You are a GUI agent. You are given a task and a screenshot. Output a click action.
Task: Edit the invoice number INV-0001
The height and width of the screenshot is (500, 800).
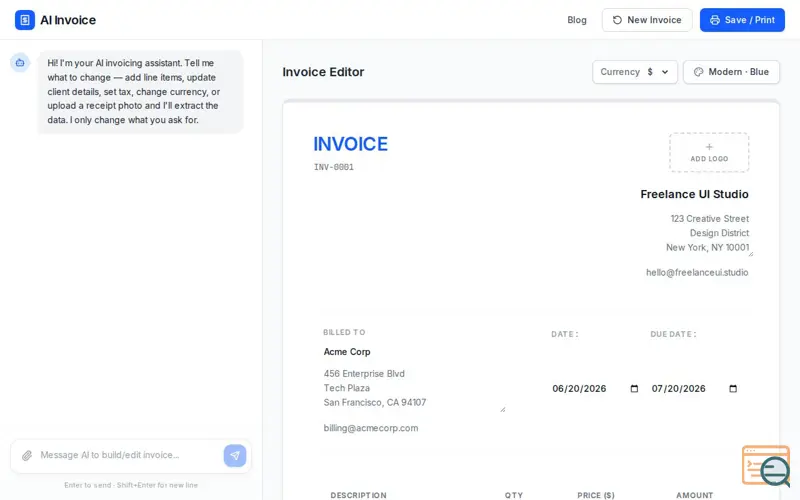(334, 167)
